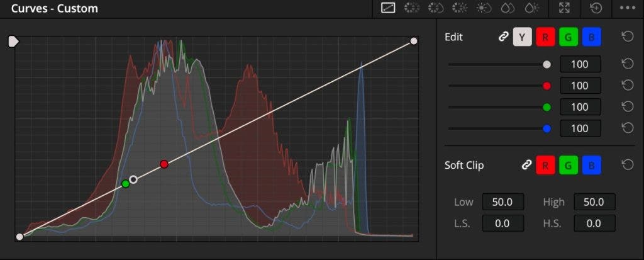Switch to Sat vs Sat curve icon
This screenshot has width=644, height=260.
click(508, 8)
